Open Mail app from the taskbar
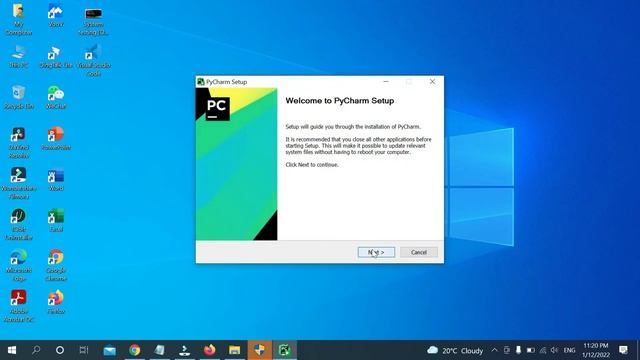This screenshot has height=360, width=640. (109, 350)
